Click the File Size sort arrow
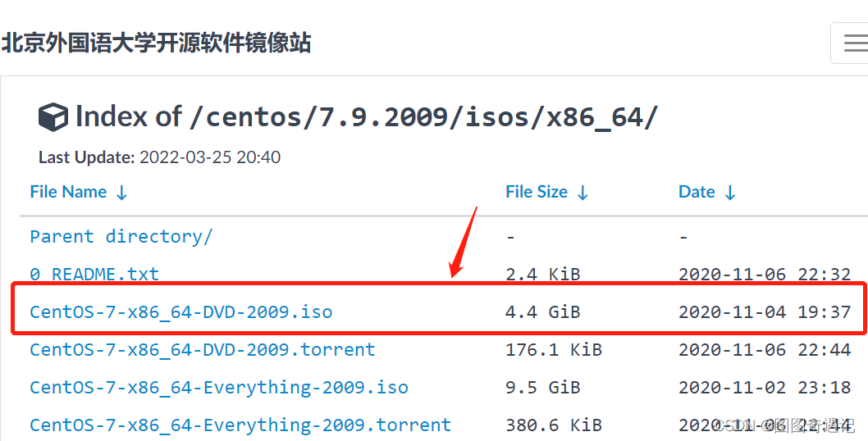 click(x=582, y=193)
